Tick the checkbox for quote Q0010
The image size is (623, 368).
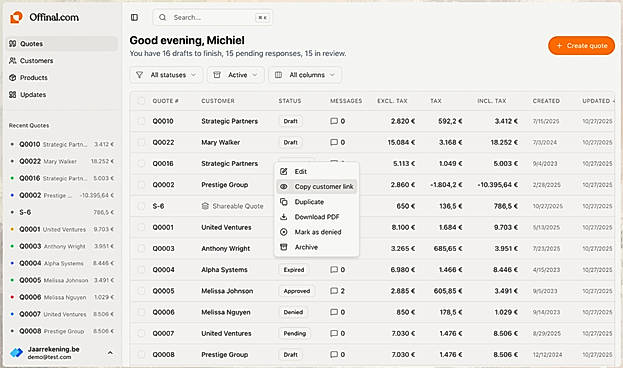pos(141,121)
